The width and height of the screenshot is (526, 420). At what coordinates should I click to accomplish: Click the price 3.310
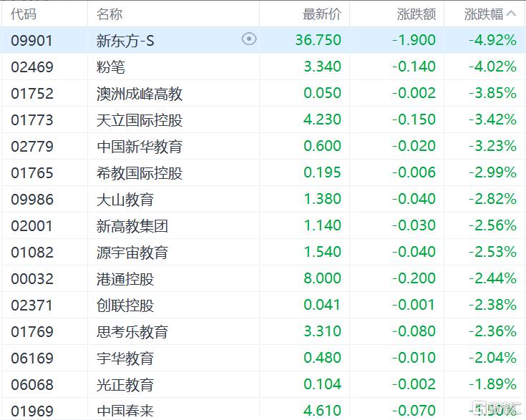coord(322,331)
